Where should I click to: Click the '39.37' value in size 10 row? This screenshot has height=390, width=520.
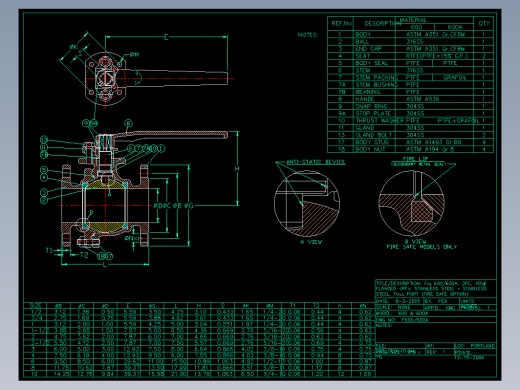[x=132, y=374]
